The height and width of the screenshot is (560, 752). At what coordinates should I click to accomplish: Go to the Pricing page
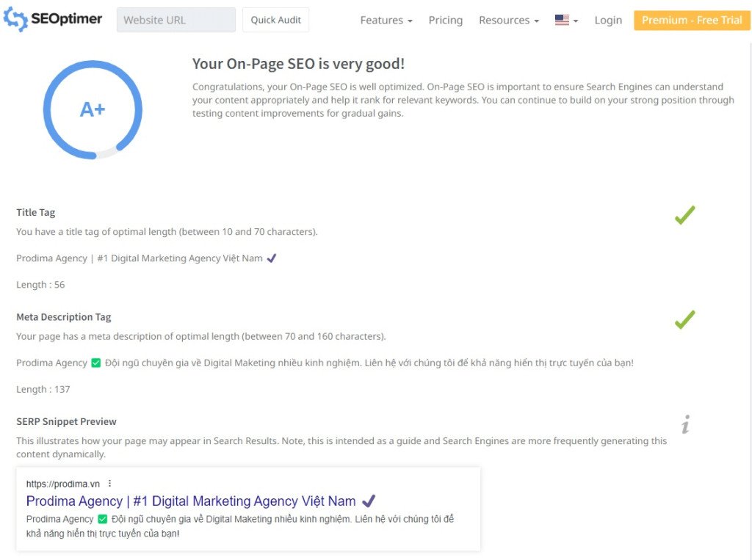tap(446, 20)
